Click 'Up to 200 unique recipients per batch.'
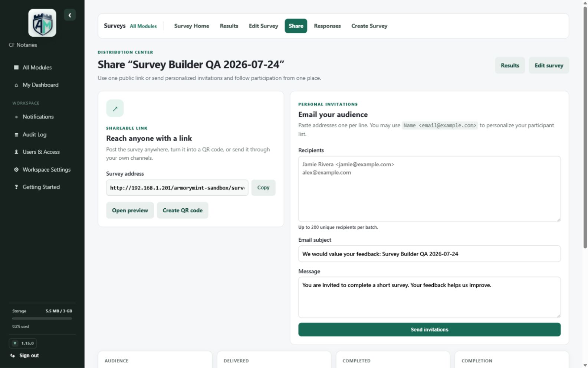 click(x=338, y=227)
